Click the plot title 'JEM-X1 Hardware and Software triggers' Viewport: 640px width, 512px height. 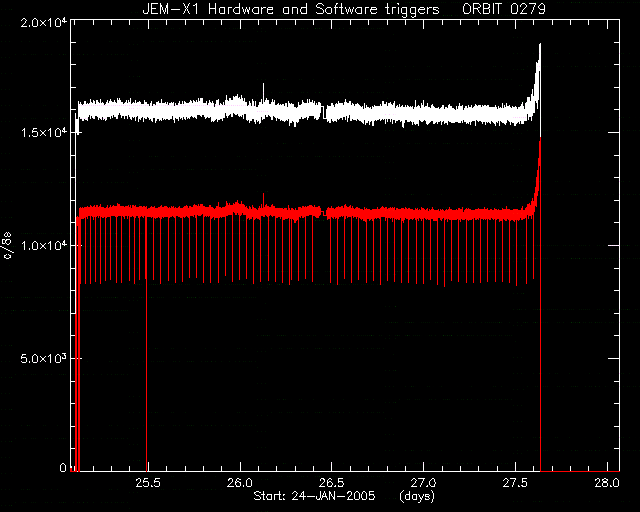coord(291,9)
